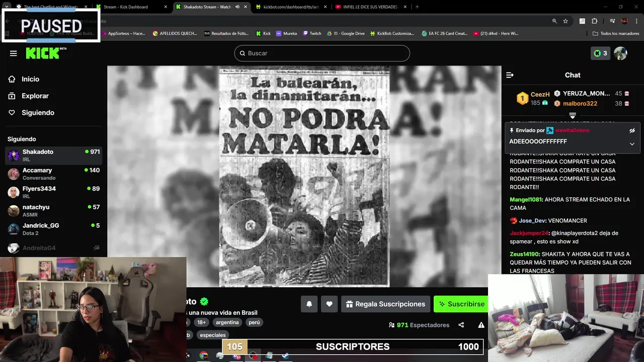Click Regala Suscripciones button
The image size is (644, 362).
pyautogui.click(x=386, y=304)
